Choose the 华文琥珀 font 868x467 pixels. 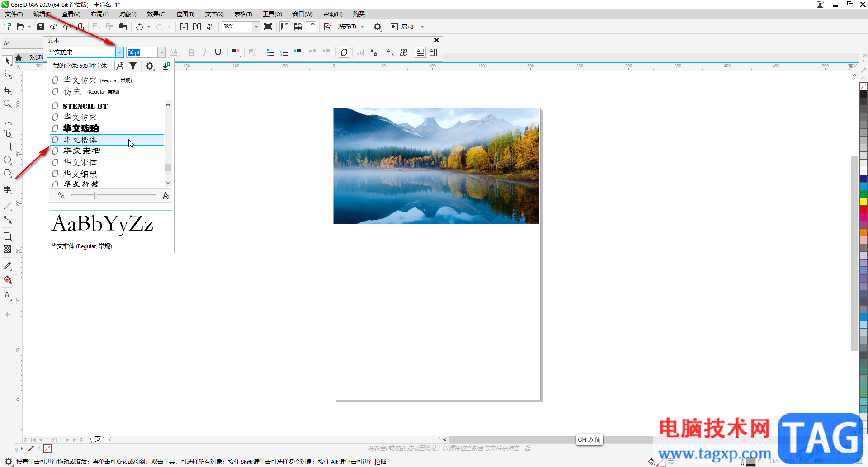click(107, 128)
